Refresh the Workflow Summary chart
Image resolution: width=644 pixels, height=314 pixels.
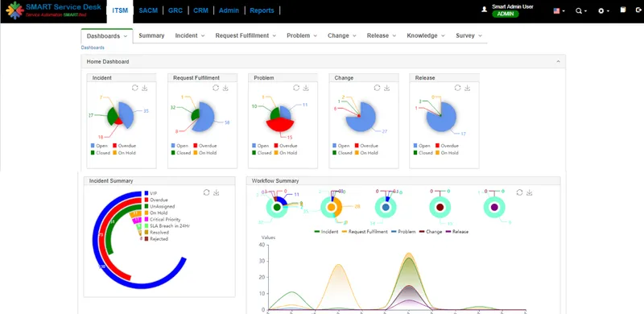(x=519, y=192)
